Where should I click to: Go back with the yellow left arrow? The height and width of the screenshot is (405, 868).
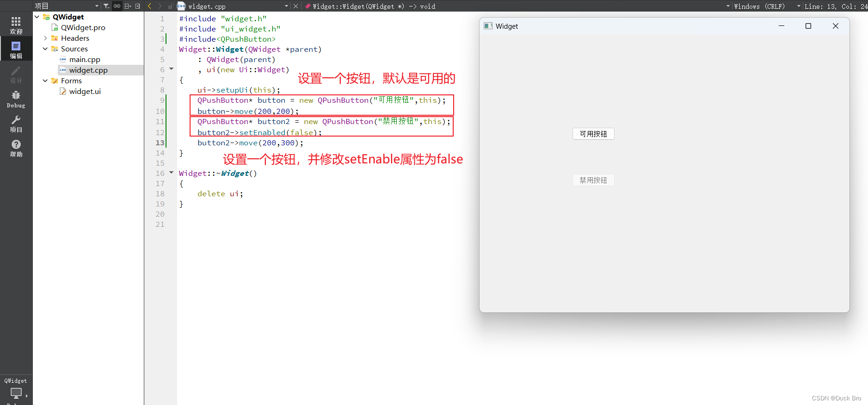coord(149,6)
